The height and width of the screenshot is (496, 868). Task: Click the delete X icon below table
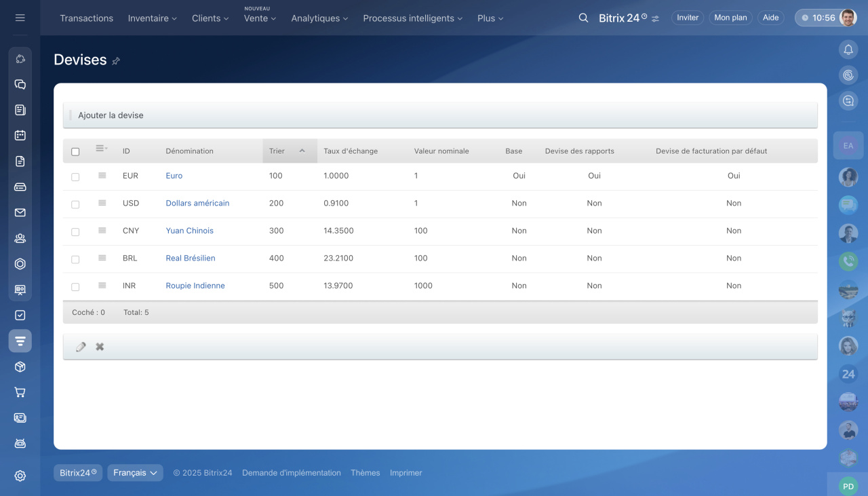click(x=100, y=347)
